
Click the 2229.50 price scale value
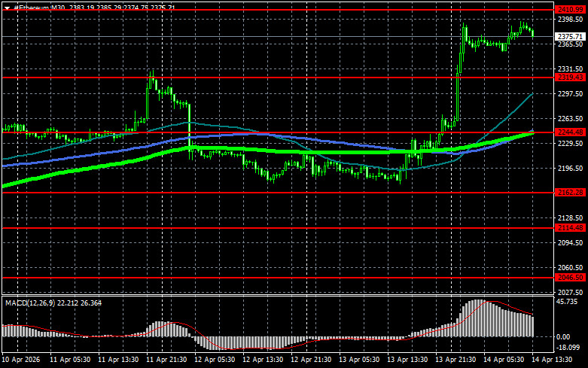coord(570,144)
